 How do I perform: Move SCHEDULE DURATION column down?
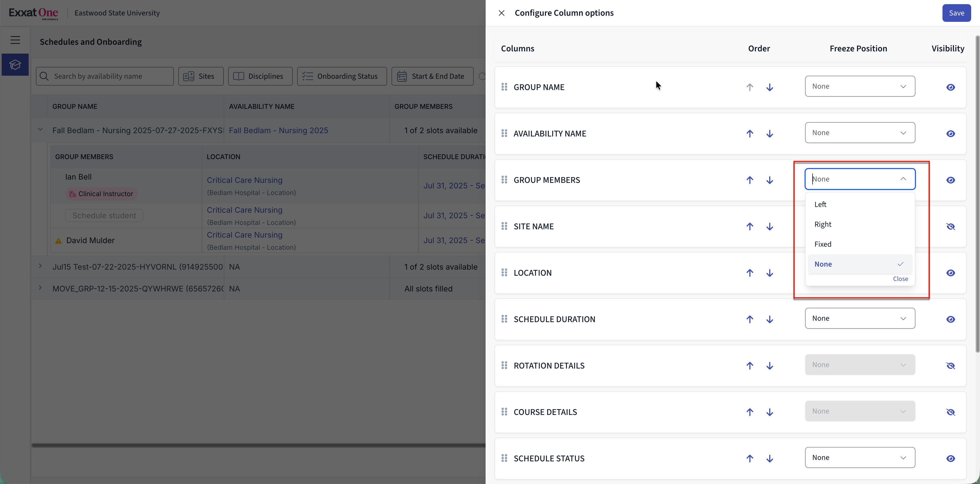(769, 319)
